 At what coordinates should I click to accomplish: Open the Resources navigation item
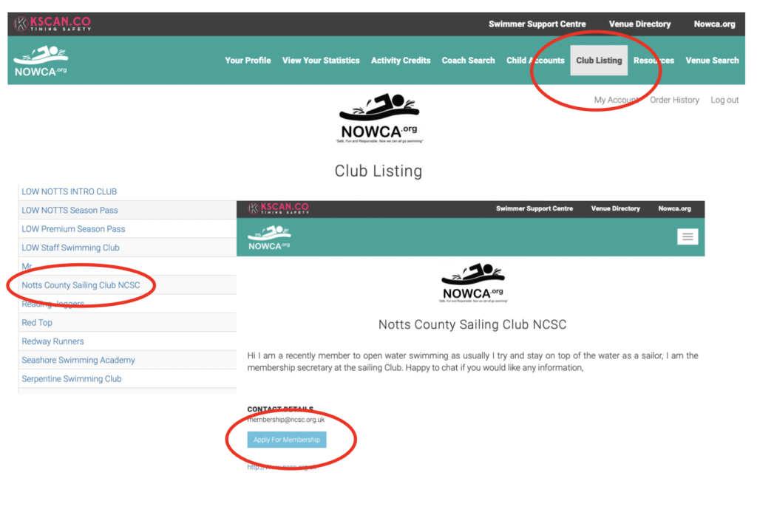pyautogui.click(x=654, y=61)
